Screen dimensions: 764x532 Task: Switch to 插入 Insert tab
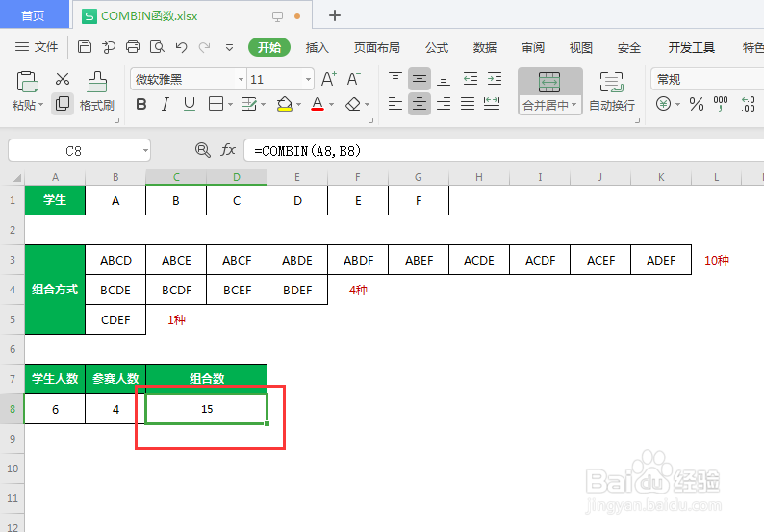(x=318, y=47)
